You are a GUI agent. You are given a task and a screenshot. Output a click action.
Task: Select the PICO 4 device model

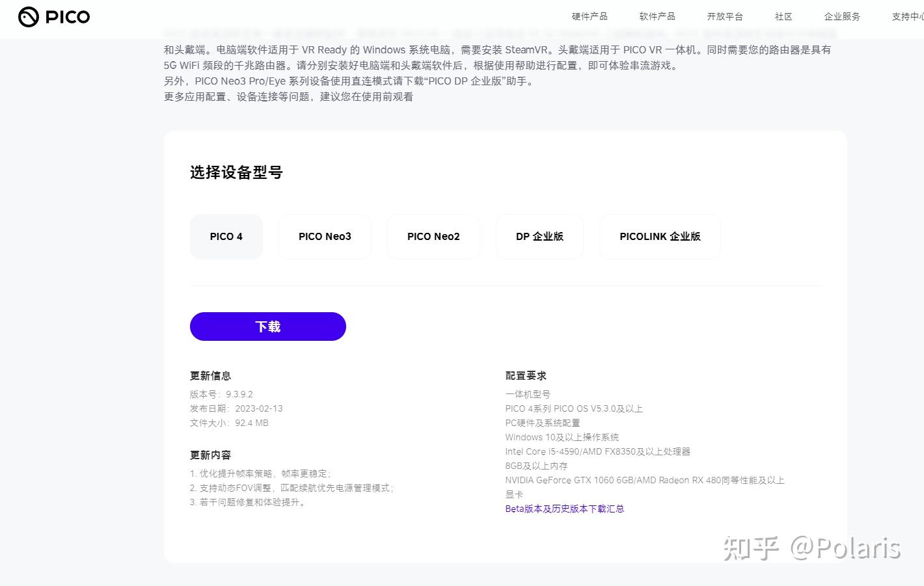click(x=226, y=236)
